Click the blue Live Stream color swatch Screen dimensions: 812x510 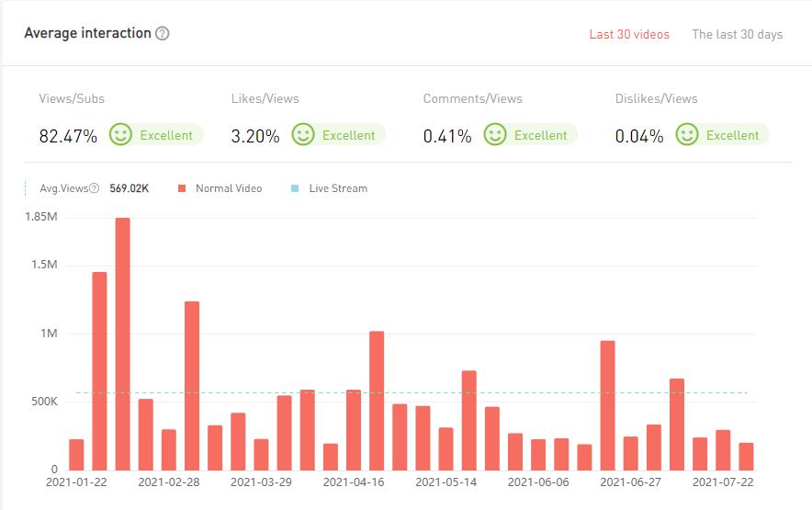click(295, 188)
